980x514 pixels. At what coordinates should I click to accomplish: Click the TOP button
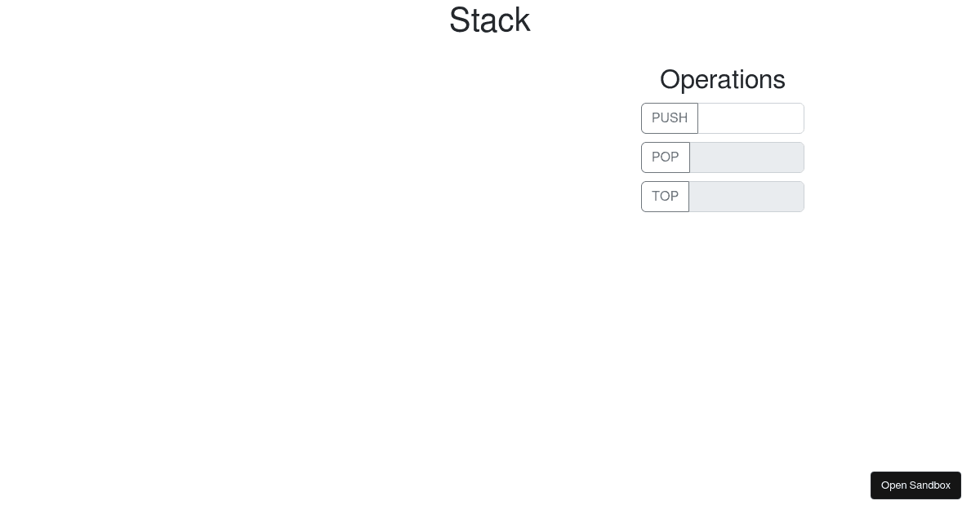click(x=665, y=197)
